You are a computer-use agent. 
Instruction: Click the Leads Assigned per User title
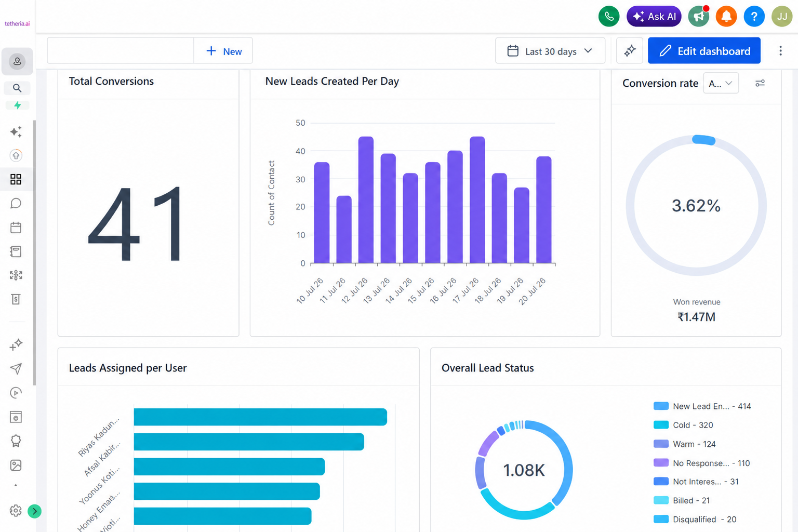(128, 368)
